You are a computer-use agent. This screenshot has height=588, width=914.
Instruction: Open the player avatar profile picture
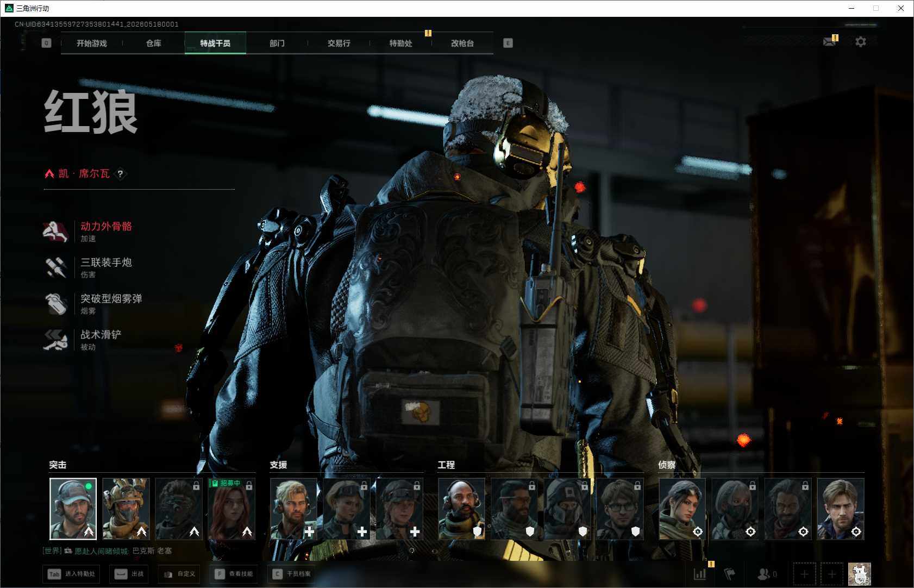[860, 574]
